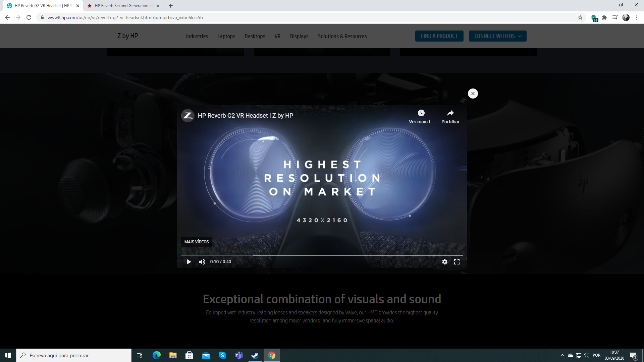Screen dimensions: 644x362
Task: Play the HP Reverb G2 video
Action: point(189,262)
